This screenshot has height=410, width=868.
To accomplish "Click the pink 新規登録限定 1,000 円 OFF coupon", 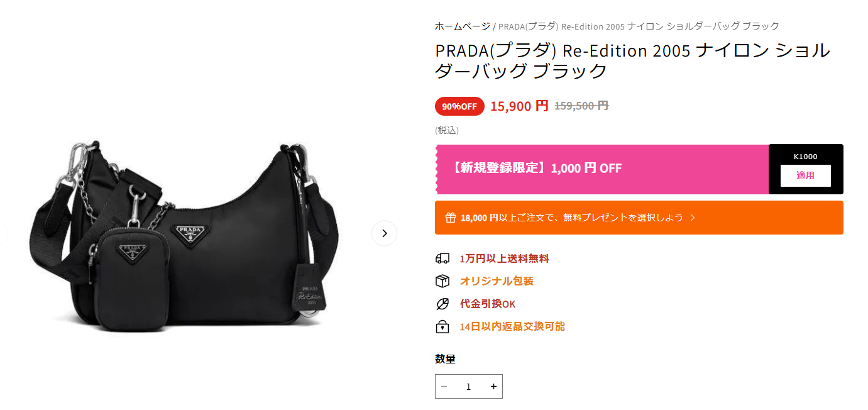I will pyautogui.click(x=602, y=169).
